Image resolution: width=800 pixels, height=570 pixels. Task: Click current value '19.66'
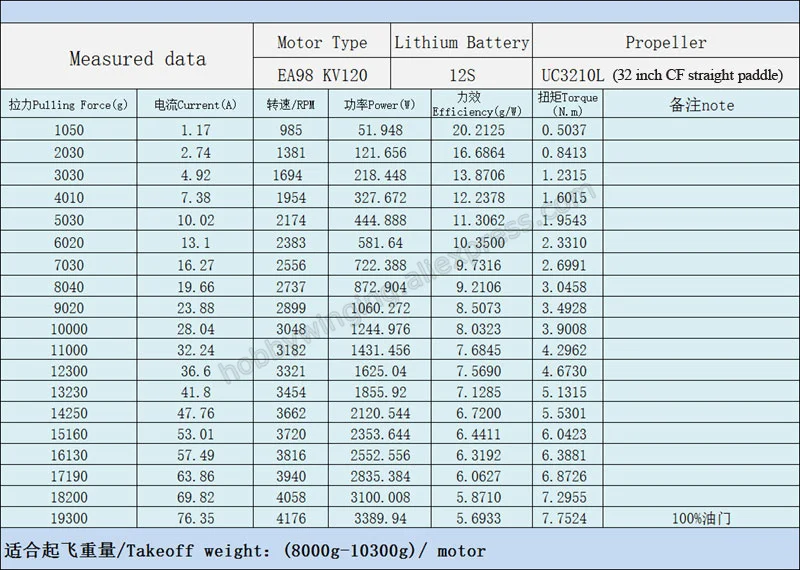pos(195,286)
